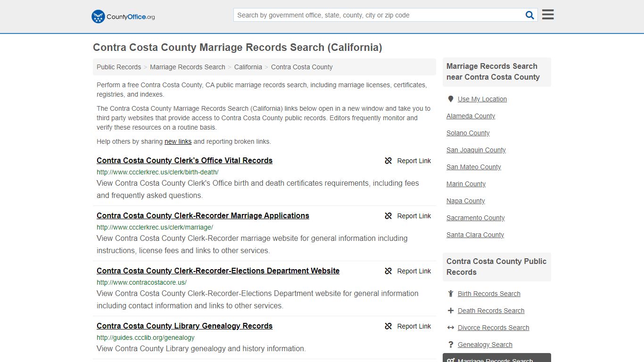Click the ccclerkrec.us birth-death URL
Image resolution: width=644 pixels, height=362 pixels.
157,172
